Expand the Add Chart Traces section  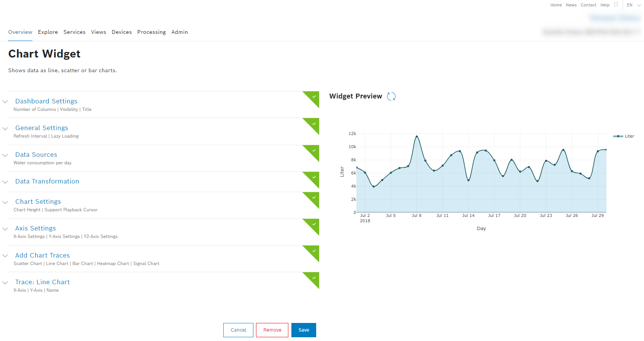42,255
